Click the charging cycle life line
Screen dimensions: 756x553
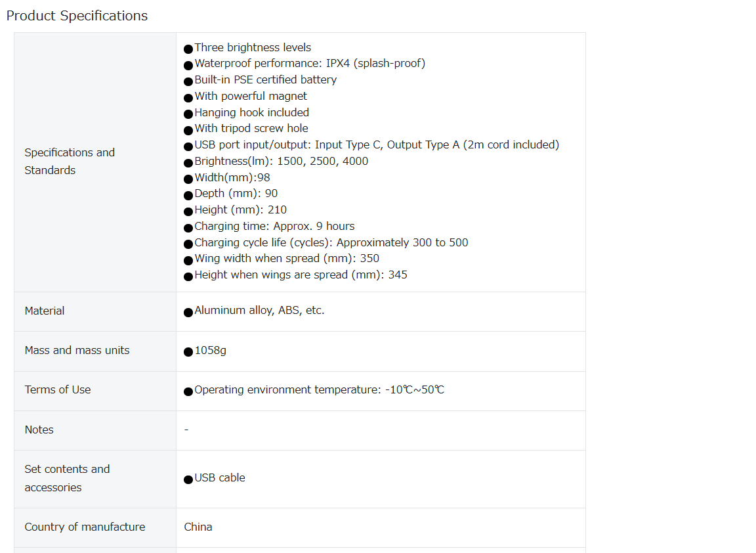pos(331,242)
